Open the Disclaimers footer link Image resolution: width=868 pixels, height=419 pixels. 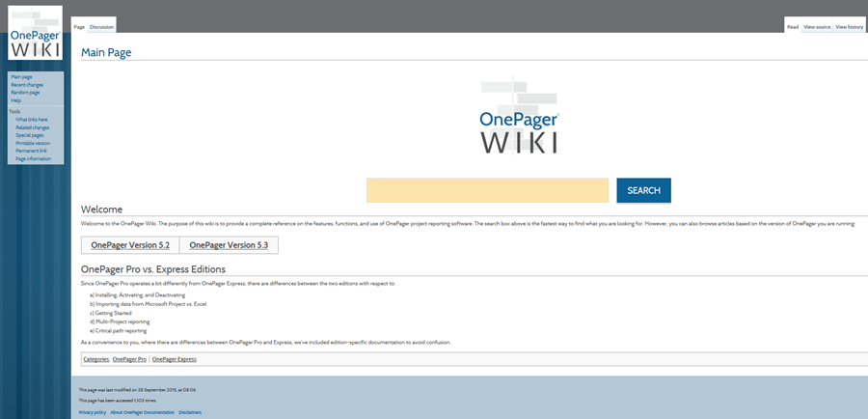(x=190, y=412)
